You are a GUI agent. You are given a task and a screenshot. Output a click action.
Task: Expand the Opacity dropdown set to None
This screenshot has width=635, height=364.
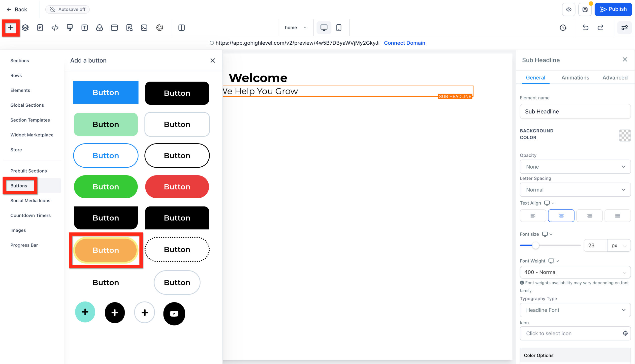(575, 167)
